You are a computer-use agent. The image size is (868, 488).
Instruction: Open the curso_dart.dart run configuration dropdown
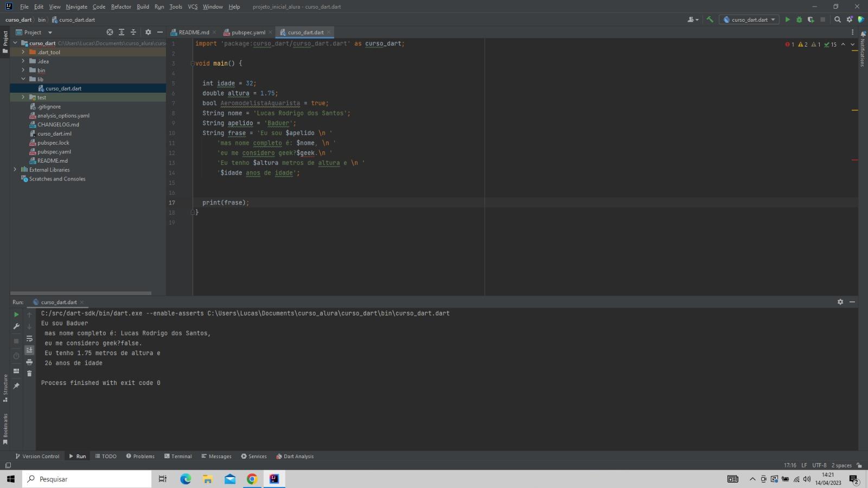coord(749,20)
